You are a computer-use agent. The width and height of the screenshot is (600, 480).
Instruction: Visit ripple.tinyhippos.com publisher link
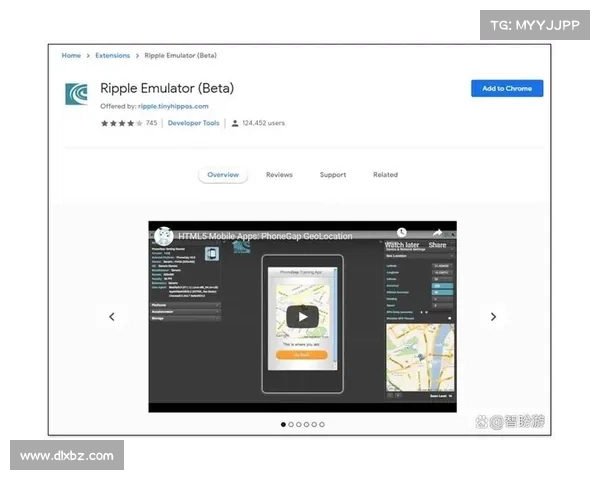173,106
